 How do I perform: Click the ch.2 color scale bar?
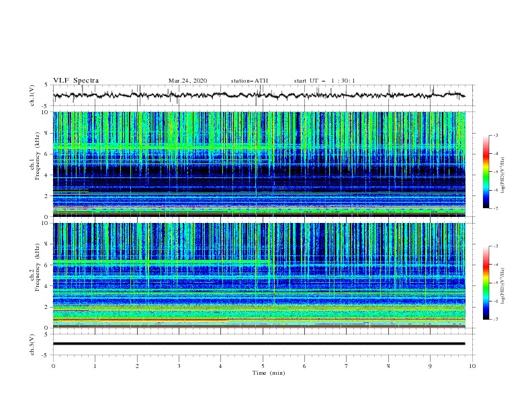click(x=486, y=283)
